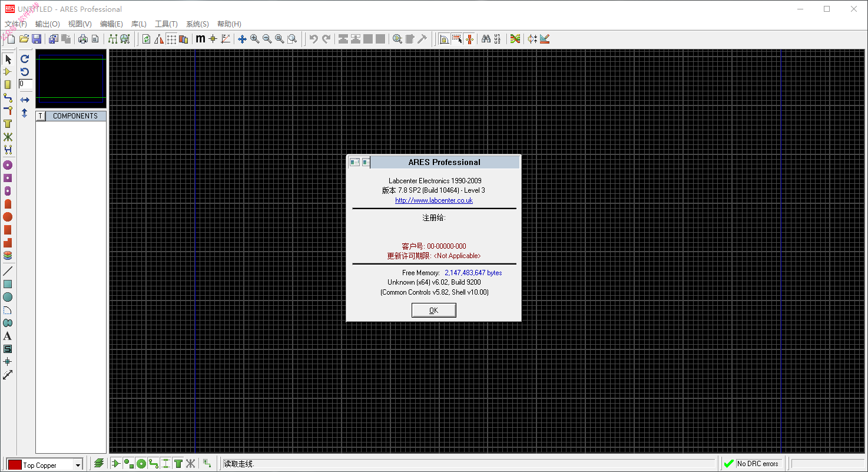Toggle the auto track selection icon
Screen dimensions: 868x472
pyautogui.click(x=456, y=39)
